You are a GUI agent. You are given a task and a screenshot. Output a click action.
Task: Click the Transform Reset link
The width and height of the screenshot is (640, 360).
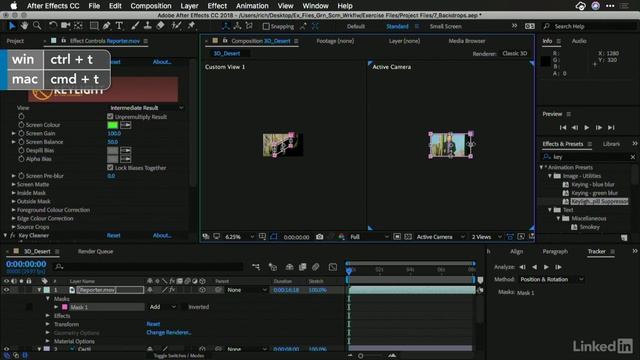pyautogui.click(x=153, y=324)
